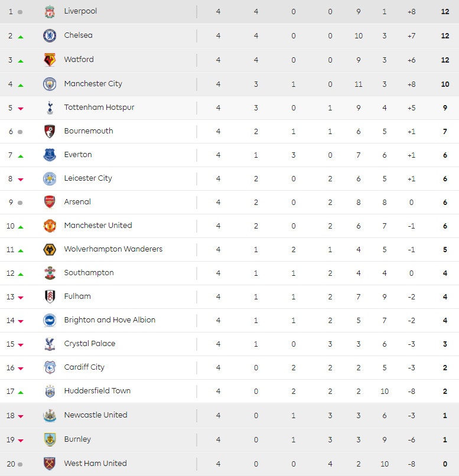Click the Manchester City badge icon
Image resolution: width=459 pixels, height=476 pixels.
coord(50,84)
